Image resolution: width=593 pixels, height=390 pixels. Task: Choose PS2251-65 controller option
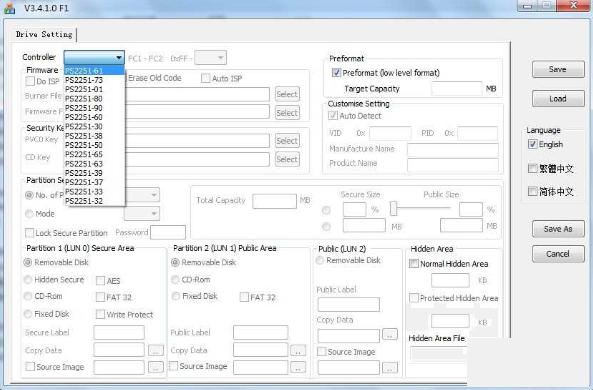94,154
